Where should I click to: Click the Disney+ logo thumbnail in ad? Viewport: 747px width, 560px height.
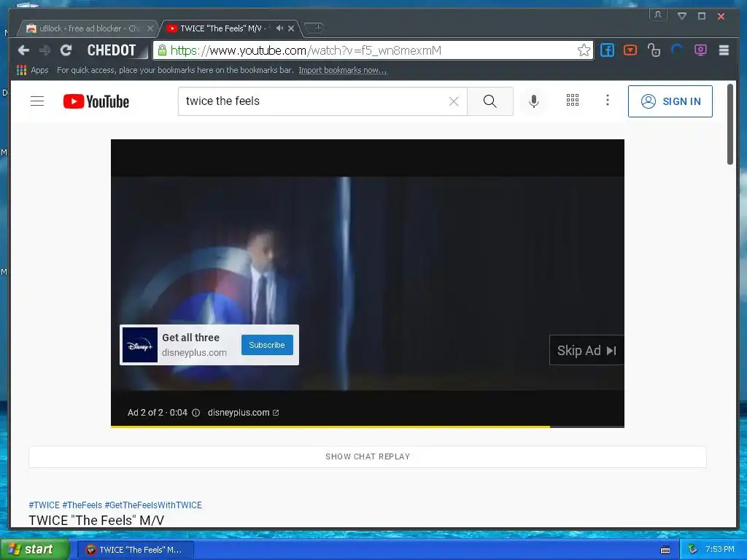tap(140, 345)
